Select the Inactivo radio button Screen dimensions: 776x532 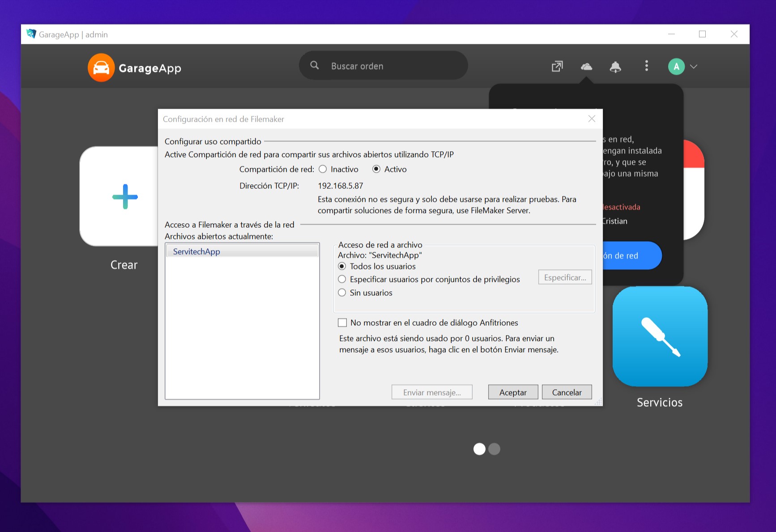(323, 169)
